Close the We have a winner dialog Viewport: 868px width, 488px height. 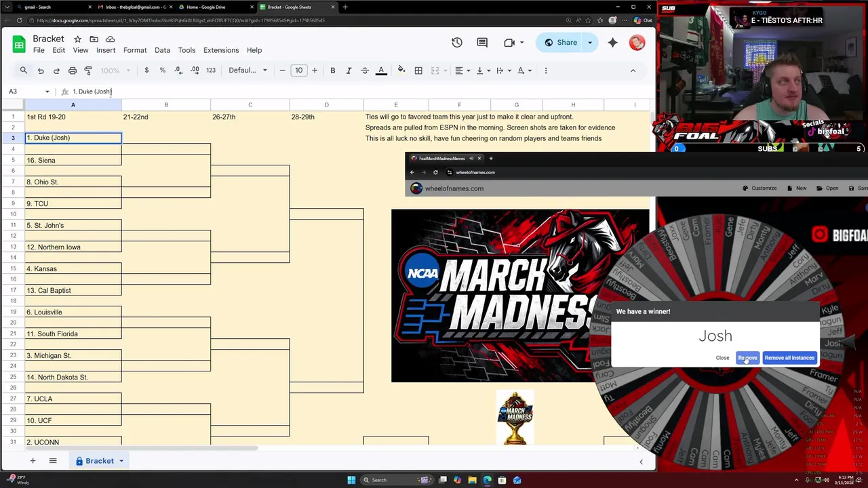coord(722,358)
